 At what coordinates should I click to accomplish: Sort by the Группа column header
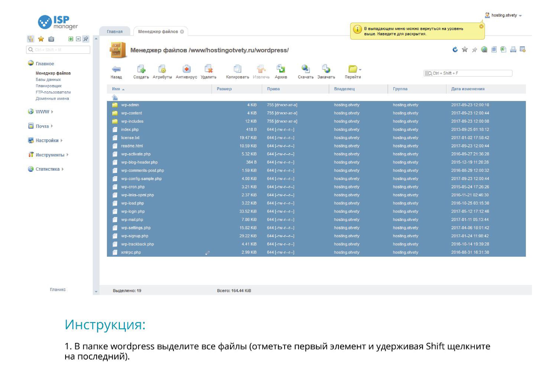point(417,89)
